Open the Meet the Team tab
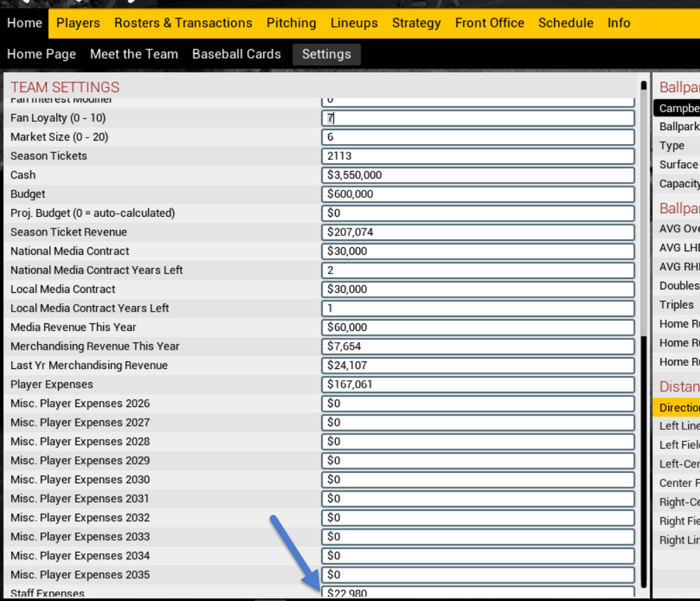Screen dimensions: 700x601 pyautogui.click(x=134, y=54)
